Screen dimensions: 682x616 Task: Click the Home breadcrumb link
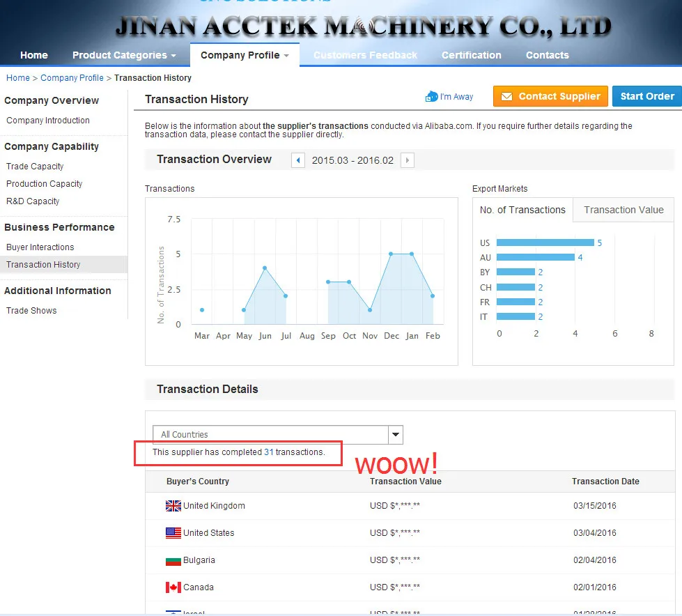[x=18, y=78]
